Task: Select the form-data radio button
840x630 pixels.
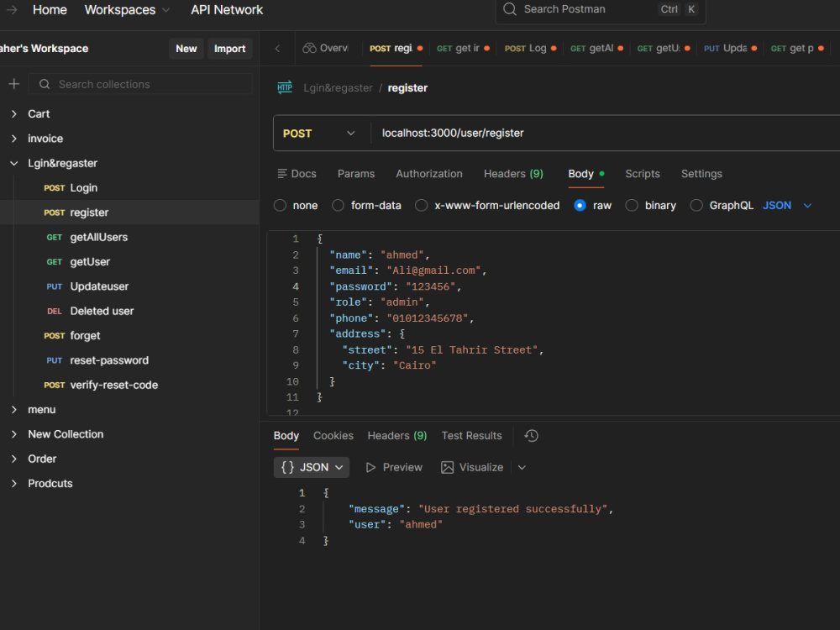Action: coord(338,205)
